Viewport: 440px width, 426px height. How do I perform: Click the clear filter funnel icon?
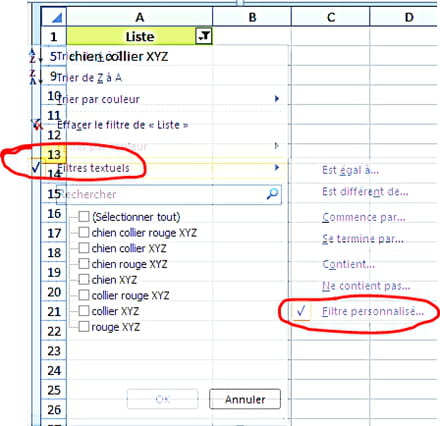37,124
